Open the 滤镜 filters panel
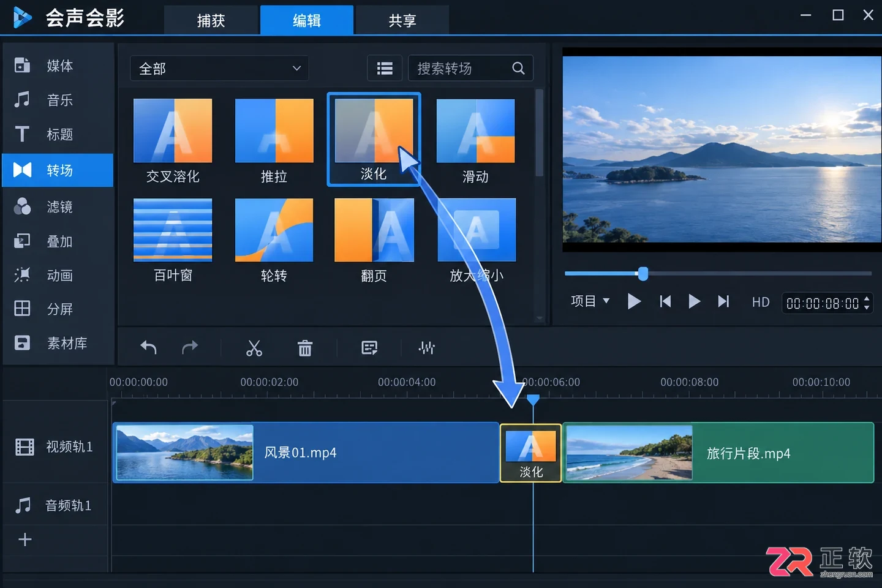This screenshot has height=588, width=882. pyautogui.click(x=58, y=206)
